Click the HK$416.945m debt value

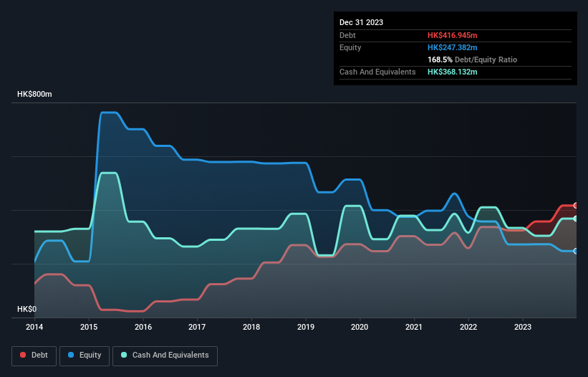(452, 35)
